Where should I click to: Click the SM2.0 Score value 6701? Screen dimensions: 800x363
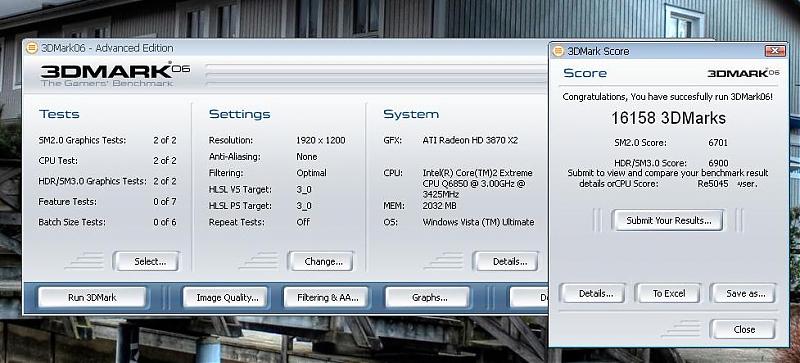point(718,143)
